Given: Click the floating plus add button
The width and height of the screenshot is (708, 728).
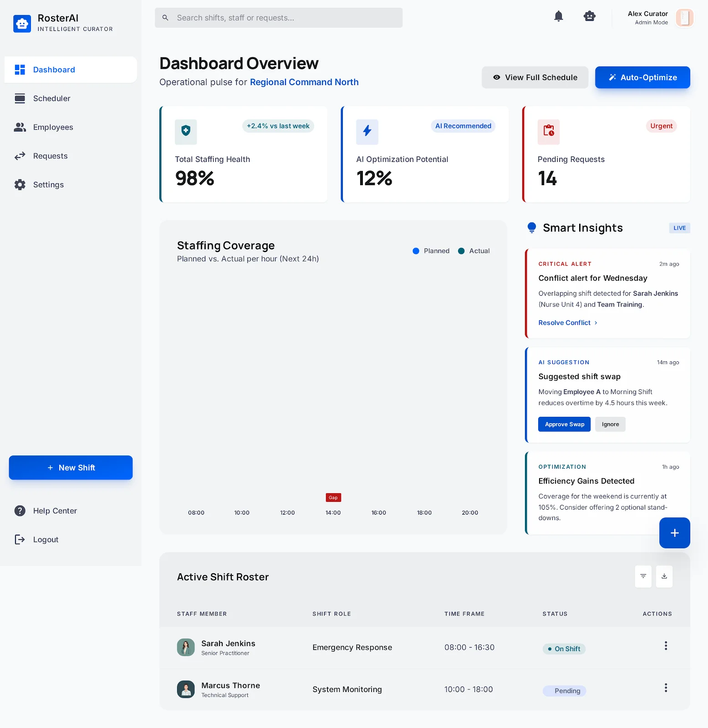Looking at the screenshot, I should point(674,533).
